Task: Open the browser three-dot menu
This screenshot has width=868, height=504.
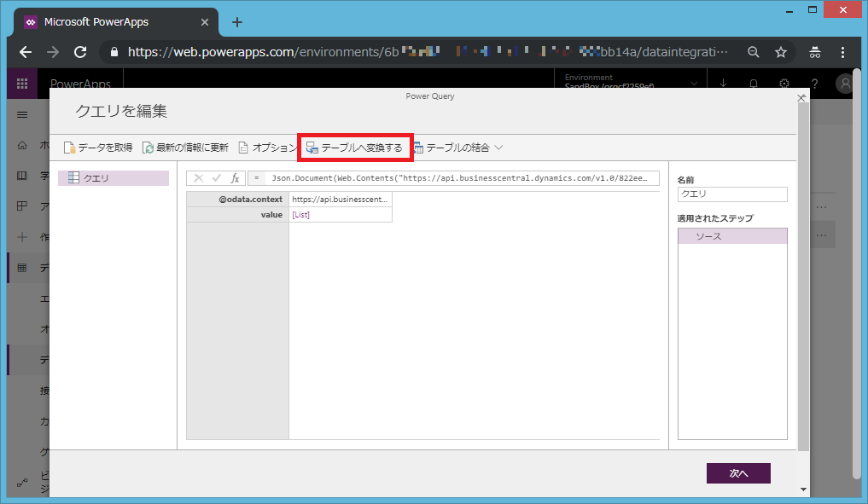Action: click(842, 52)
